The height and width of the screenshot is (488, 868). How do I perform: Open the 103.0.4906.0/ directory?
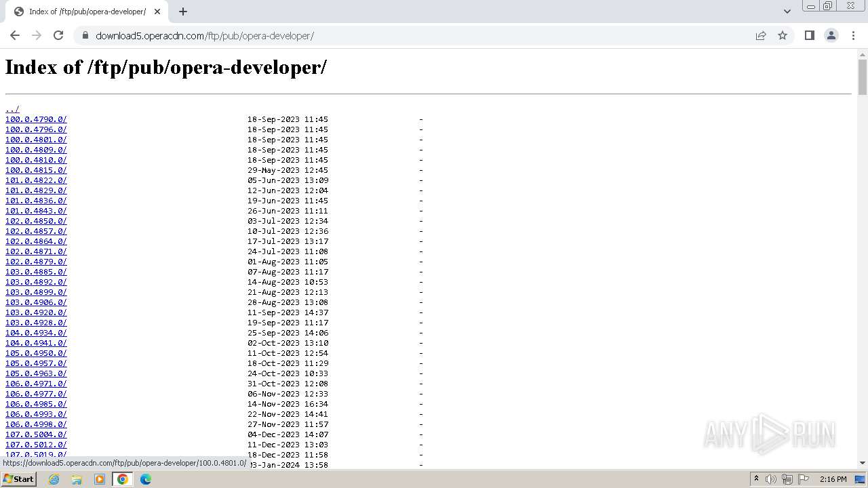pos(36,302)
